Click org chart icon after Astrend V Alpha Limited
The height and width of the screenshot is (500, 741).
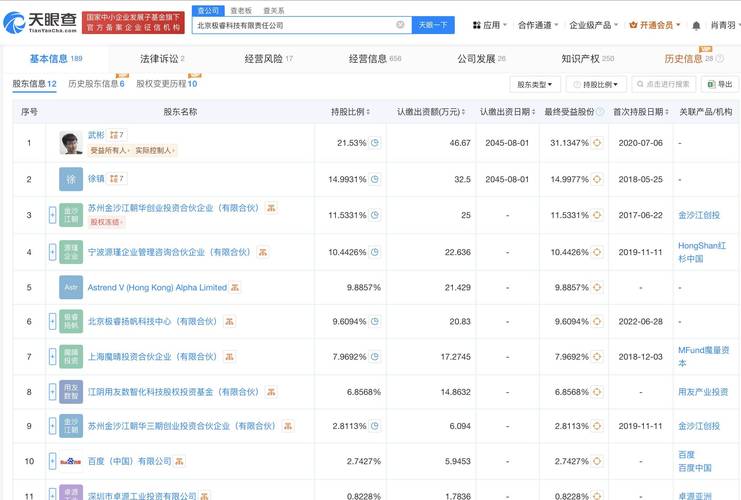235,287
